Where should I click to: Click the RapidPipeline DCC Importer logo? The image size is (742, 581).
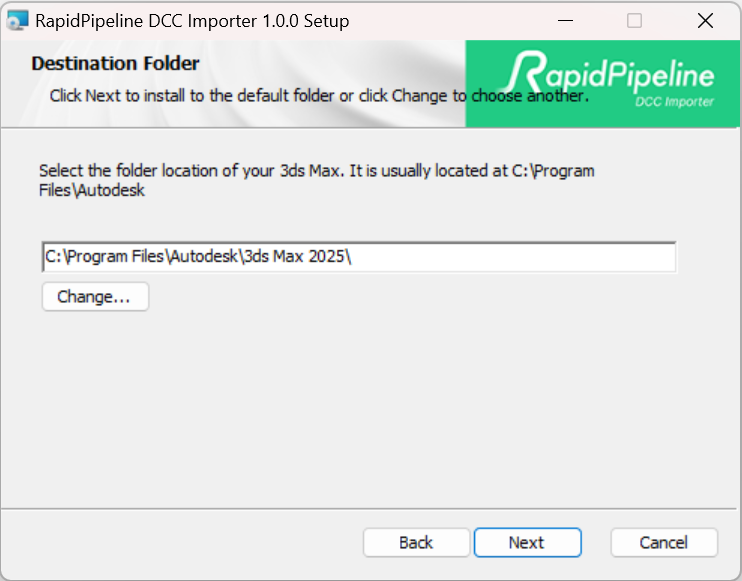(x=602, y=84)
